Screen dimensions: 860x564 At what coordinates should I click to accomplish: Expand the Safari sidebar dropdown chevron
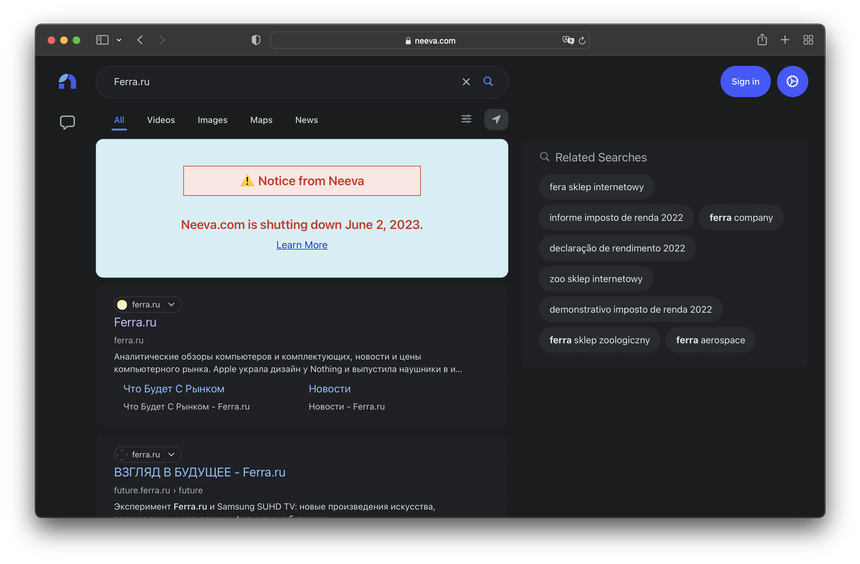(119, 40)
